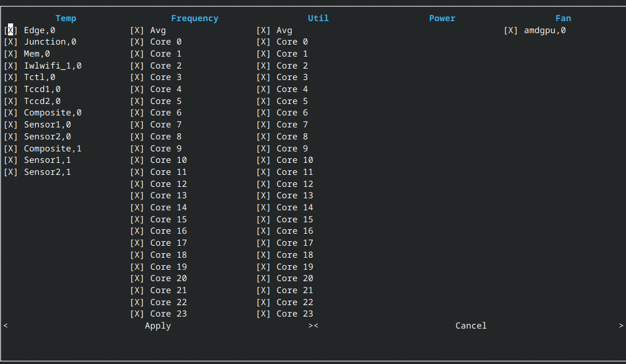Toggle Iwlwifi_1,0 temperature checkbox
This screenshot has height=364, width=626.
click(x=11, y=66)
